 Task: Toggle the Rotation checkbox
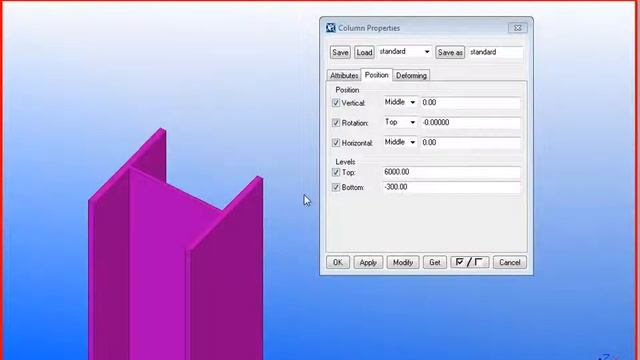[x=336, y=123]
